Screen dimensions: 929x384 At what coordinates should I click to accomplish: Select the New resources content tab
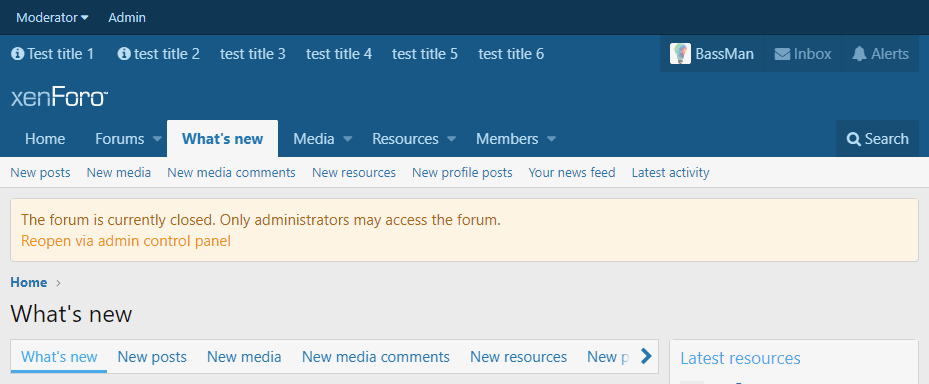tap(518, 357)
